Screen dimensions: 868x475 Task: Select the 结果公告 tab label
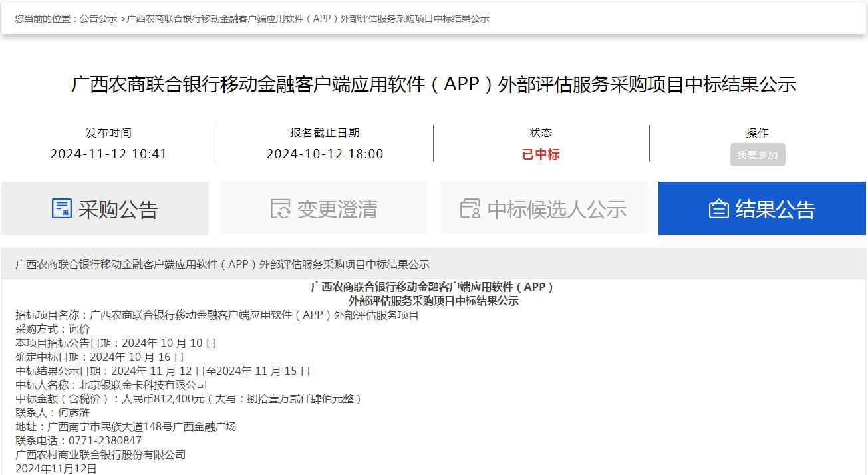776,209
